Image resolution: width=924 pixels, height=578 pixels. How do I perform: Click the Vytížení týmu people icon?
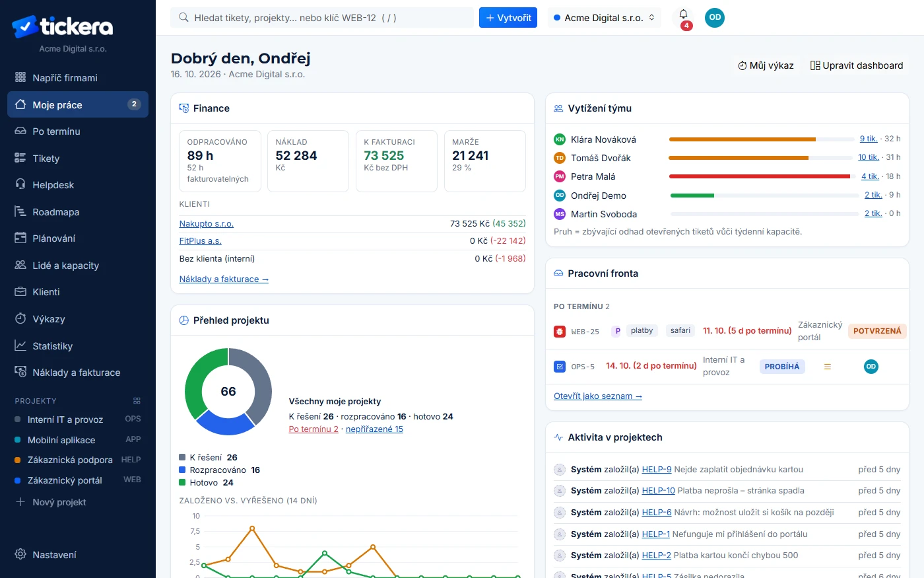tap(558, 108)
